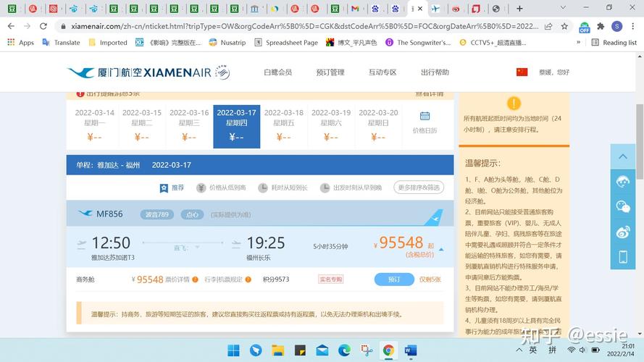The image size is (644, 362).
Task: Open 行李机票规定 info icon
Action: pyautogui.click(x=248, y=279)
